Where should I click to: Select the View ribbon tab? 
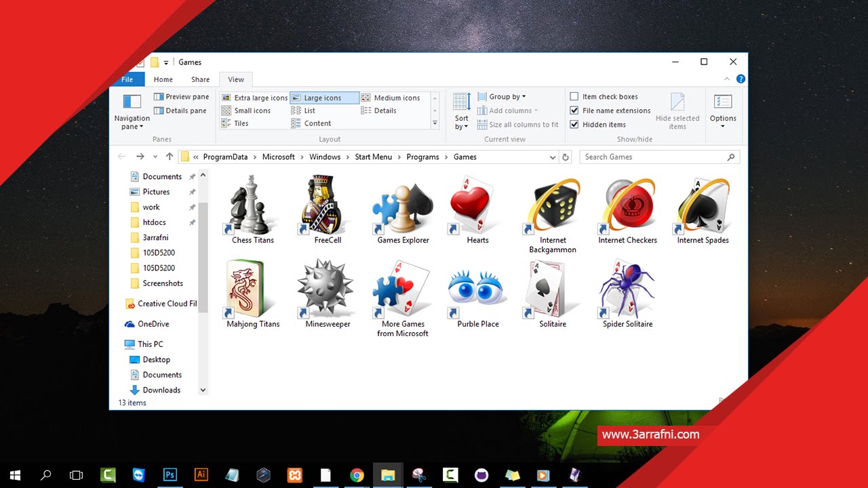236,79
